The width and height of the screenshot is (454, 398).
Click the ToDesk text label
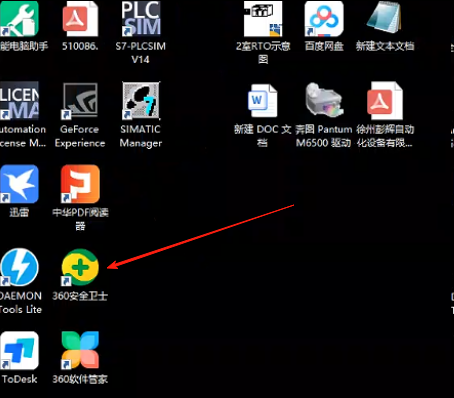(x=19, y=379)
